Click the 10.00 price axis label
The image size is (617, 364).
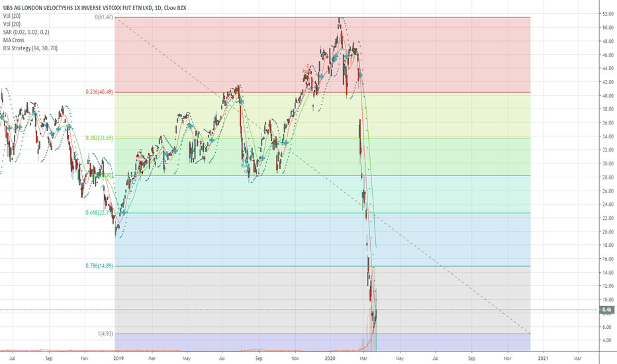pos(608,300)
